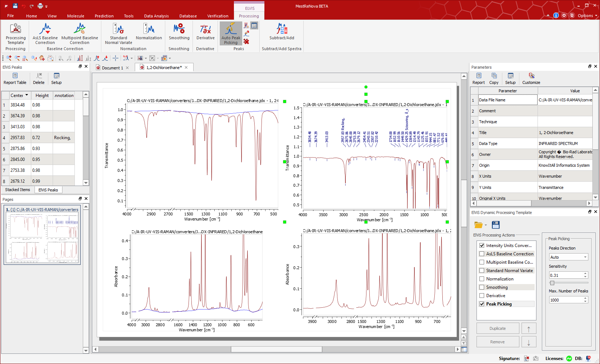Switch to the Document 1 tab
This screenshot has width=600, height=364.
(112, 68)
